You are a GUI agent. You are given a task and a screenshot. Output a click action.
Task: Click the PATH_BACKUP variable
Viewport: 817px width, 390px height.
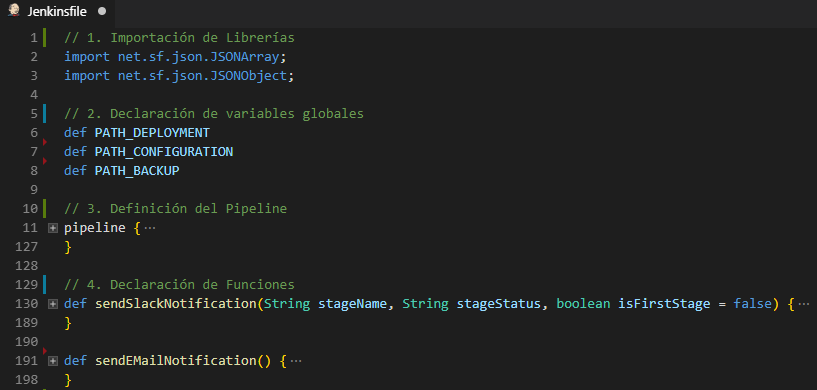pyautogui.click(x=137, y=171)
